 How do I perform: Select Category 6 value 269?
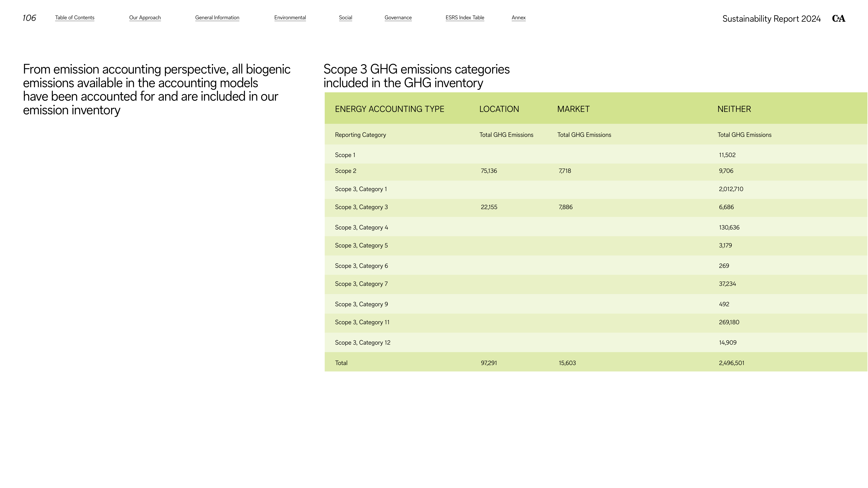click(x=724, y=266)
